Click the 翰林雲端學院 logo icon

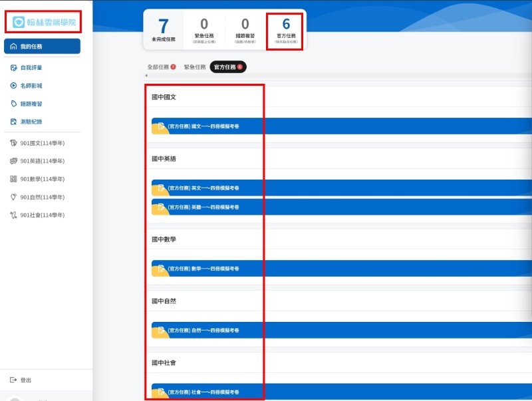coord(18,22)
